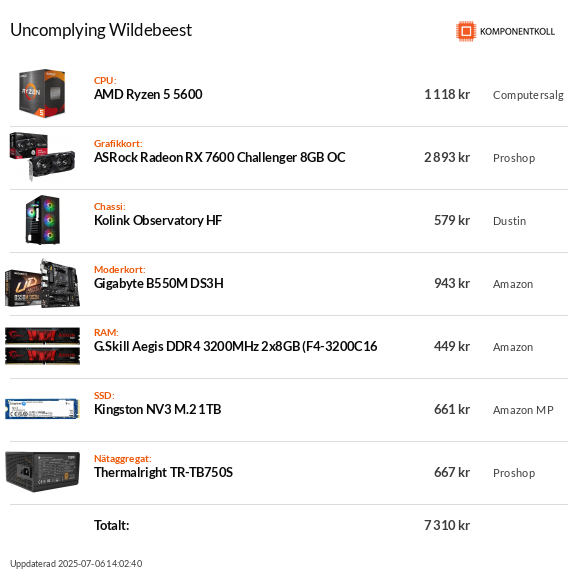
Task: Click the Kolink Observatory HF product name
Action: pyautogui.click(x=158, y=220)
